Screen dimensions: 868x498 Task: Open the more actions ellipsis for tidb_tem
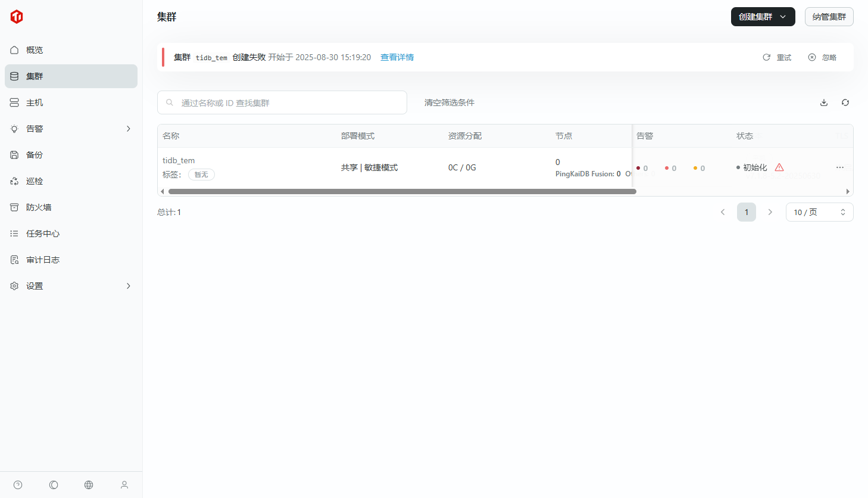(x=840, y=167)
